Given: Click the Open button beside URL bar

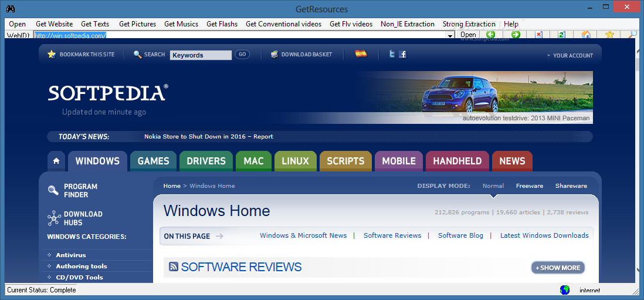Looking at the screenshot, I should 468,35.
